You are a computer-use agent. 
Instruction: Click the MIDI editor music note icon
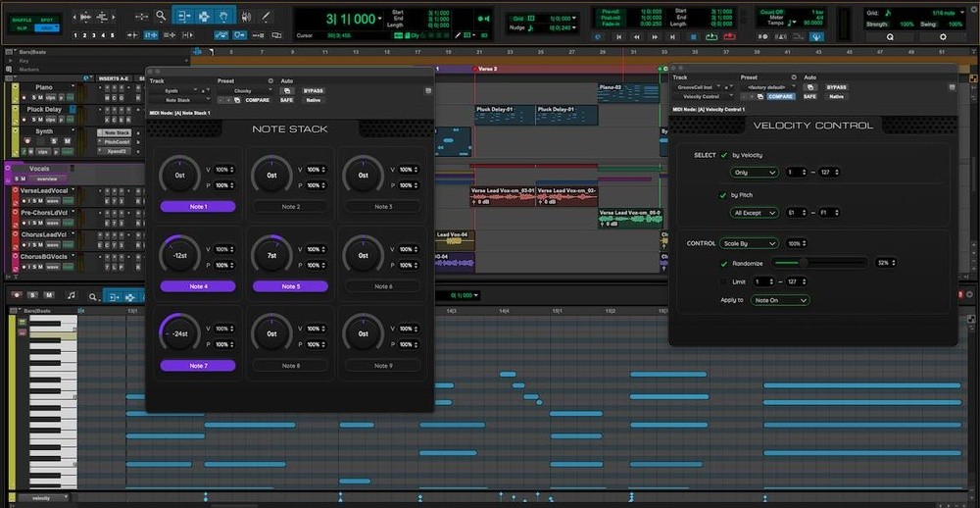72,295
